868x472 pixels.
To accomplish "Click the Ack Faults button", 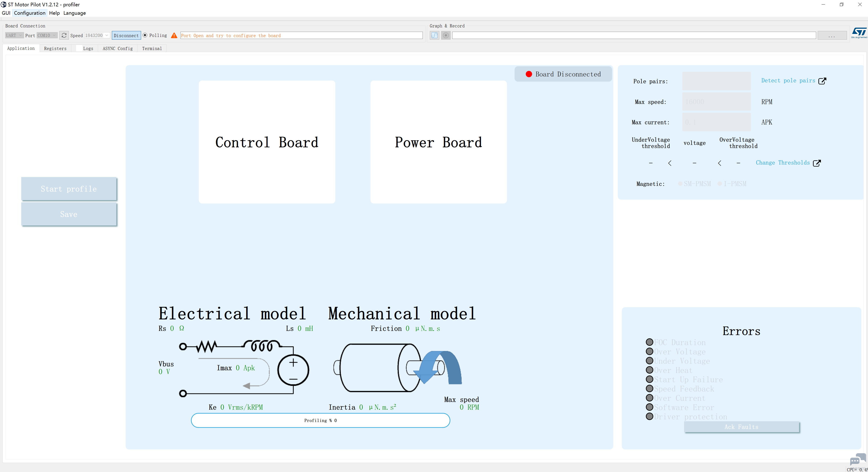I will pos(742,427).
